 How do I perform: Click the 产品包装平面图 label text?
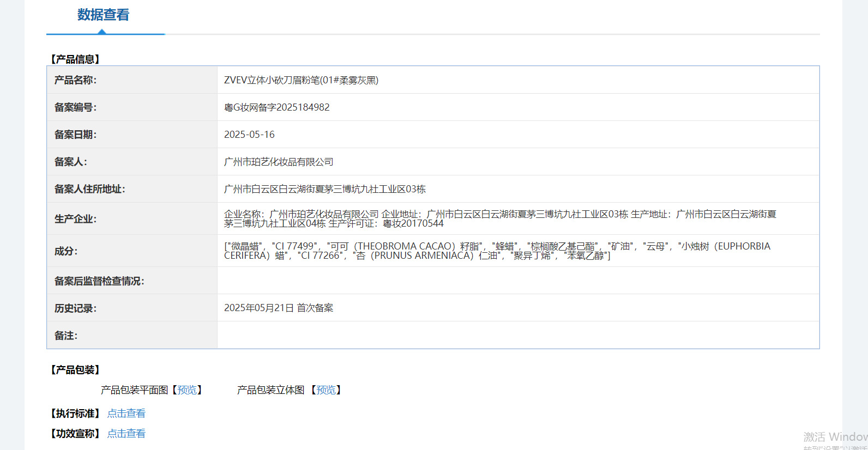(x=134, y=390)
